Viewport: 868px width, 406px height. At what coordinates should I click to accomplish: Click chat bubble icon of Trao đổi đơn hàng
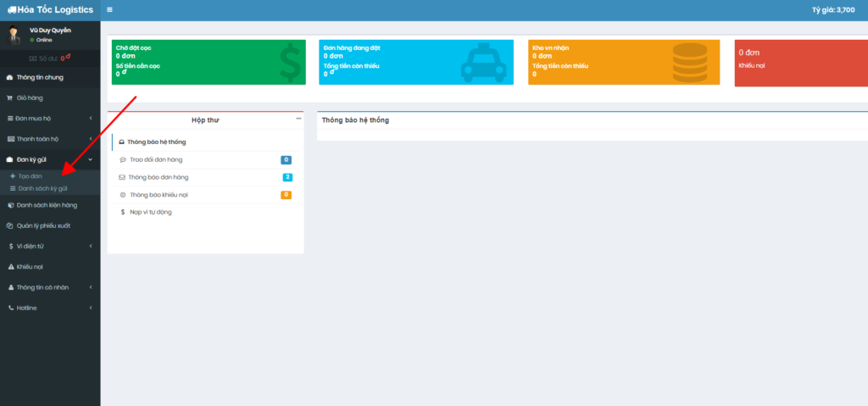tap(123, 160)
